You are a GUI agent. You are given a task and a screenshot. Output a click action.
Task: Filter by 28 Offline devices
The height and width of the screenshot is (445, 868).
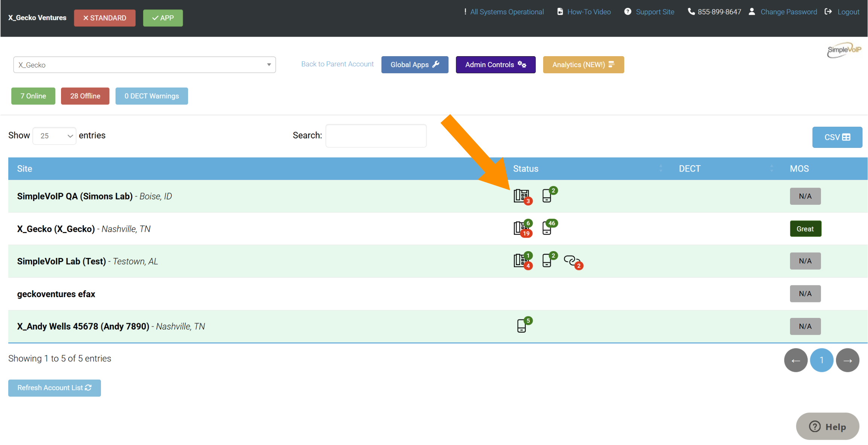pos(85,96)
